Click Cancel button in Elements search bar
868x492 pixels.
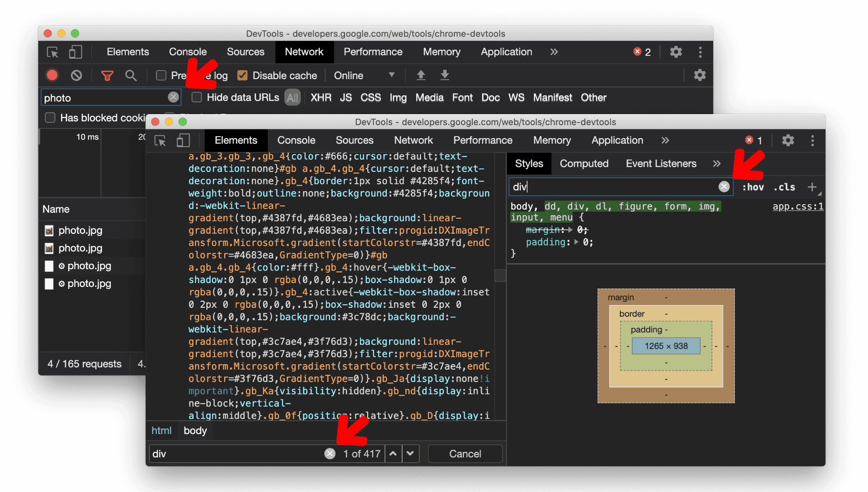[x=464, y=453]
